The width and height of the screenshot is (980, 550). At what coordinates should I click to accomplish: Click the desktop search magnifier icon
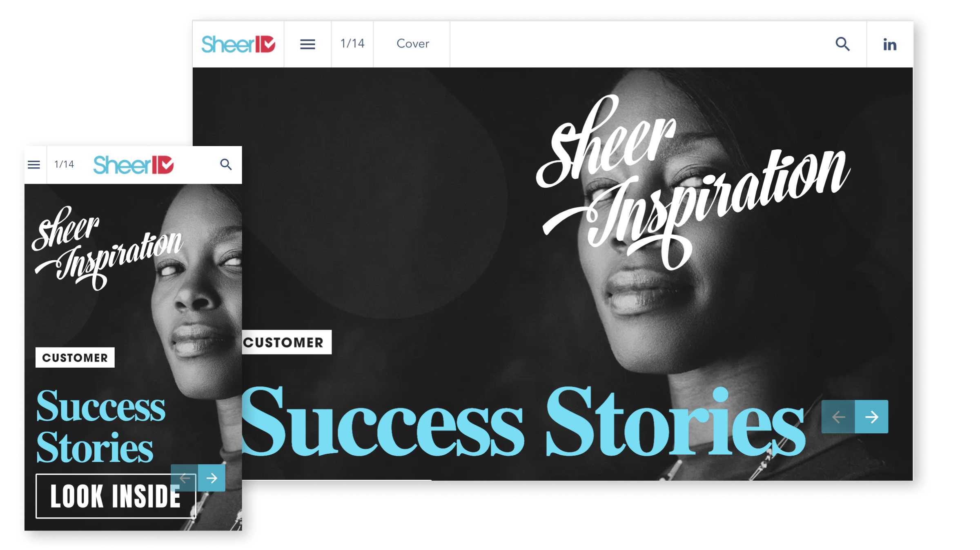coord(842,44)
